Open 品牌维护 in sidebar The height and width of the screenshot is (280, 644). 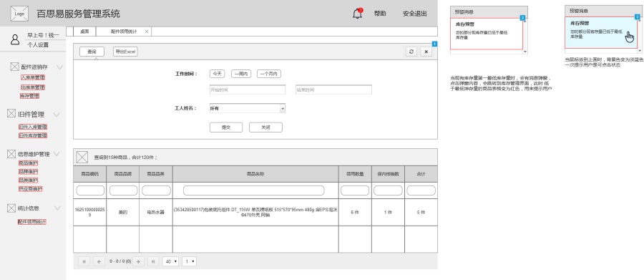[29, 171]
